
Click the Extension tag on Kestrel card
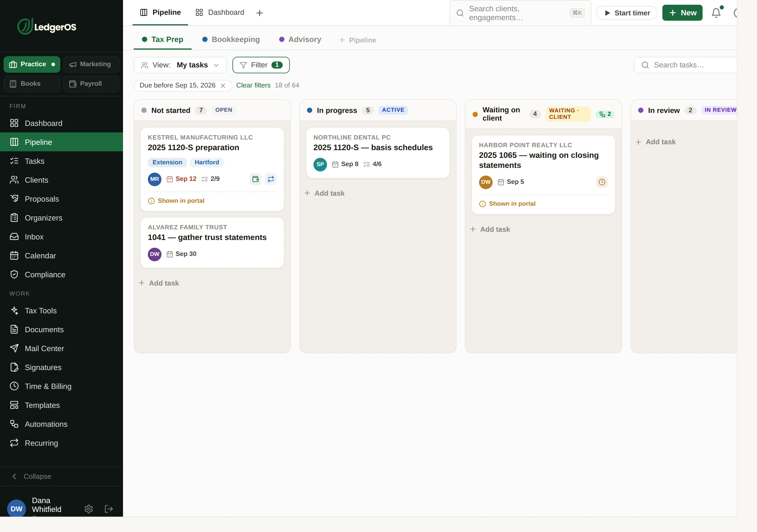(x=167, y=162)
